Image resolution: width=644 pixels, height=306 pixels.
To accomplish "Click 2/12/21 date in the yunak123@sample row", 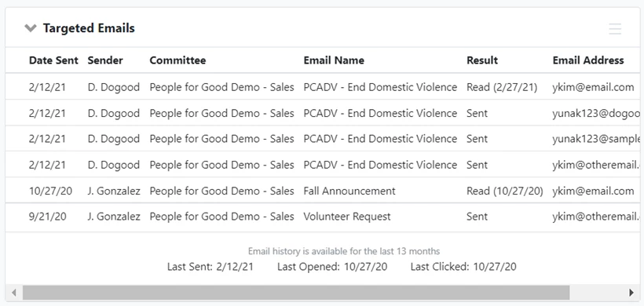I will coord(47,139).
